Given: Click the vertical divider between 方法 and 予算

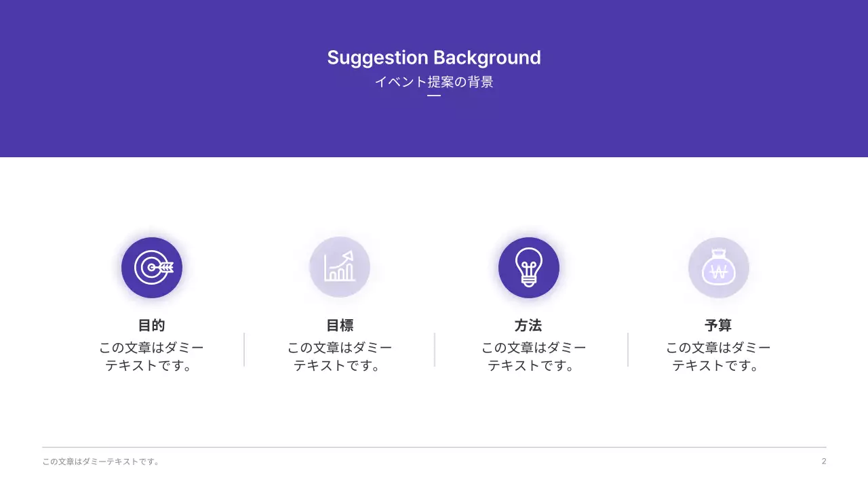Looking at the screenshot, I should (x=628, y=350).
